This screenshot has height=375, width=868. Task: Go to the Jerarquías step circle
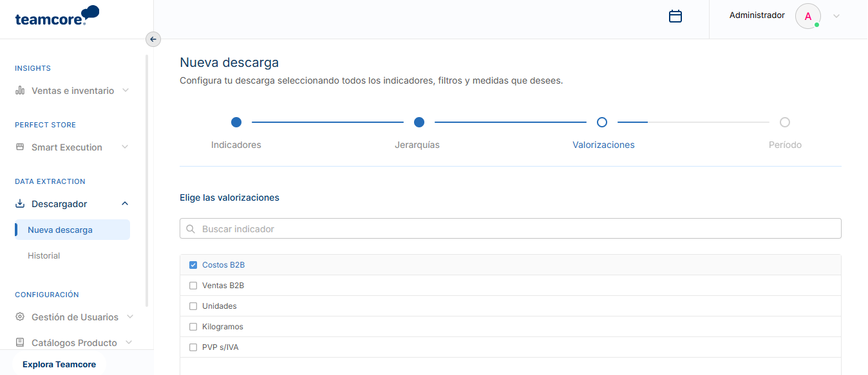(x=419, y=122)
